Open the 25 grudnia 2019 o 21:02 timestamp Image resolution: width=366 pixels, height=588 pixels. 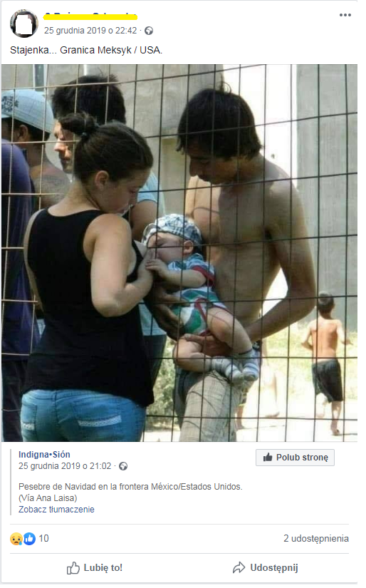point(65,466)
